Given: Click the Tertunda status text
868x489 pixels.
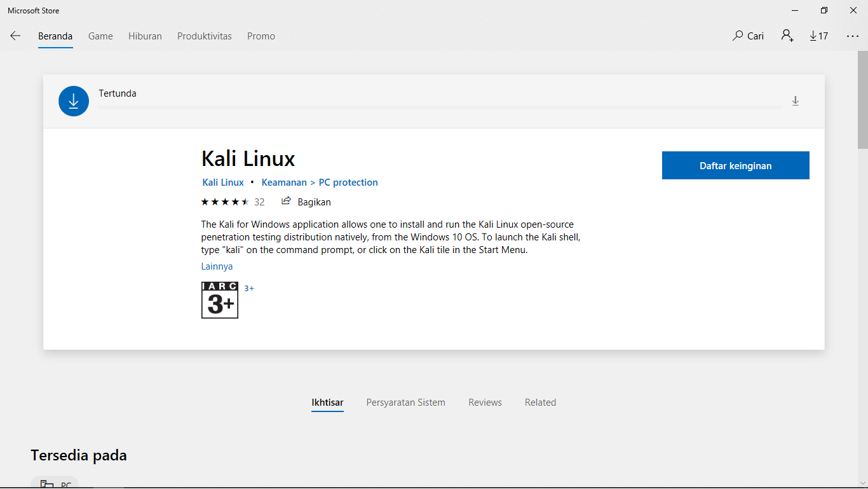Looking at the screenshot, I should [x=118, y=93].
